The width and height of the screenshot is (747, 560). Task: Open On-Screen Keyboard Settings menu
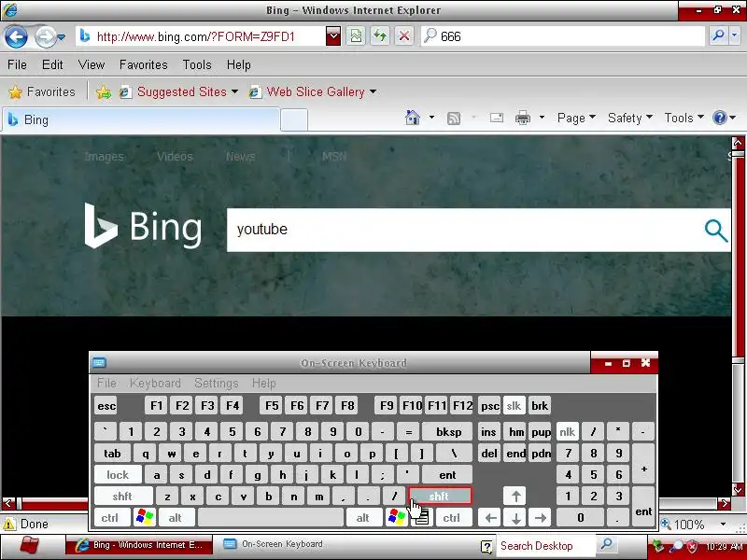click(x=217, y=384)
